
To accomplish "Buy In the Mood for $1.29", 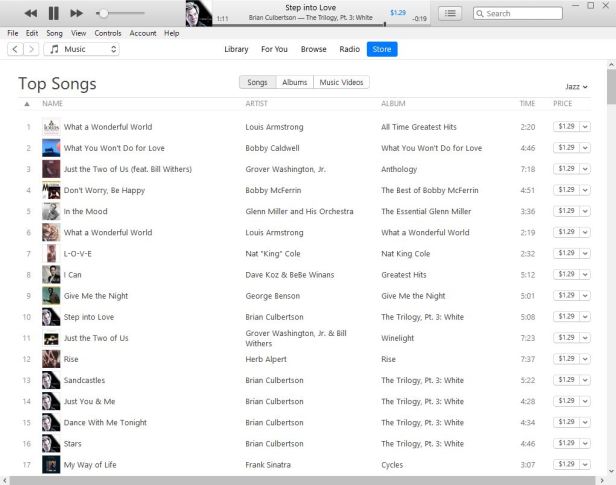I will tap(566, 211).
